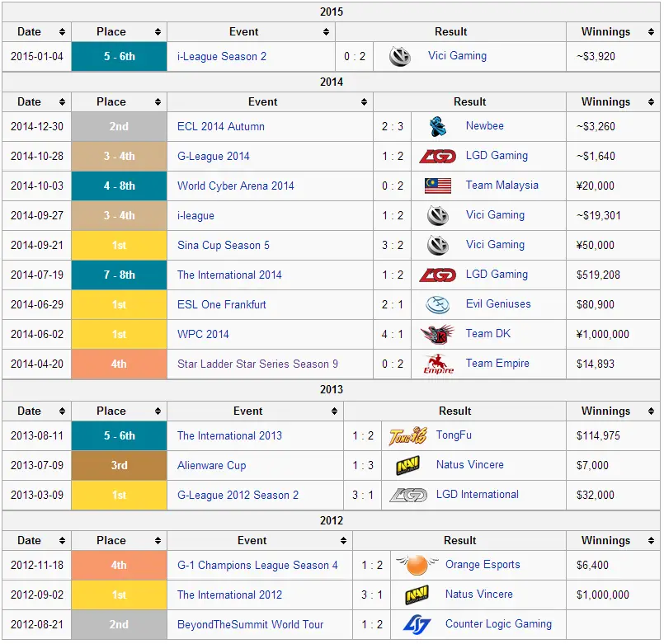Open the Team Malaysia name link
Viewport: 664px width, 644px height.
pyautogui.click(x=502, y=185)
